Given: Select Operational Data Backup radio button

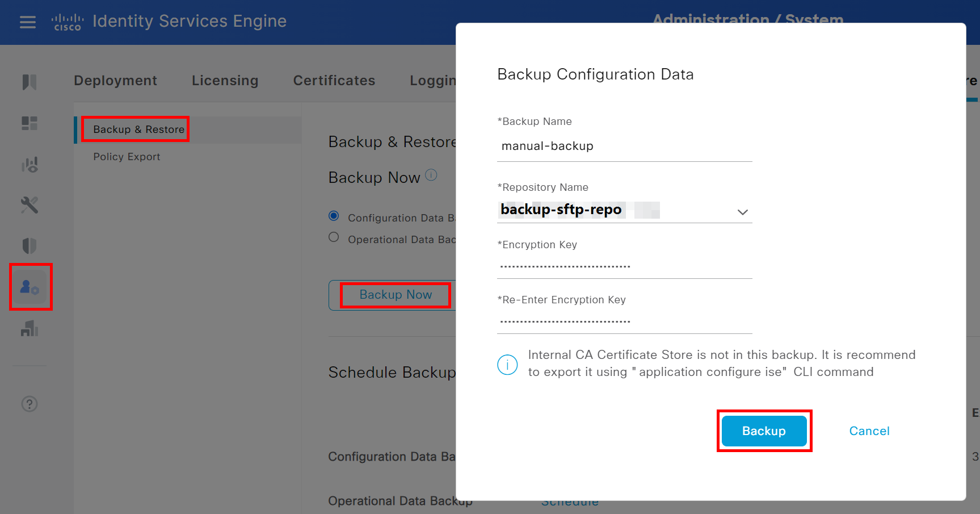Looking at the screenshot, I should (x=334, y=237).
